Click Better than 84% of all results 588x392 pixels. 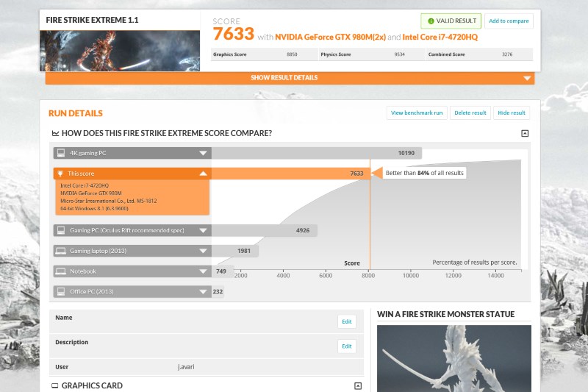[x=425, y=173]
